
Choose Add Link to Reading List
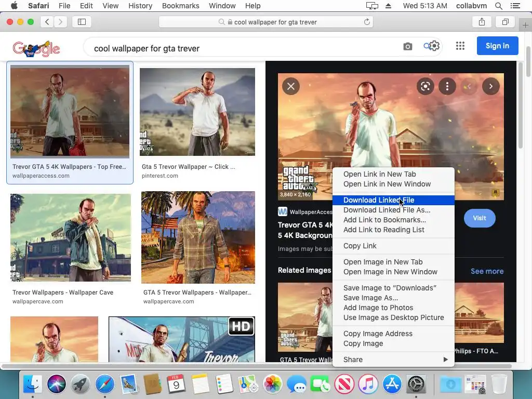(393, 230)
